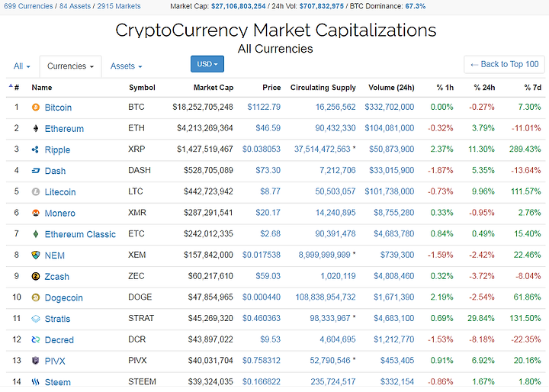
Task: Open the All filter dropdown
Action: pos(21,66)
